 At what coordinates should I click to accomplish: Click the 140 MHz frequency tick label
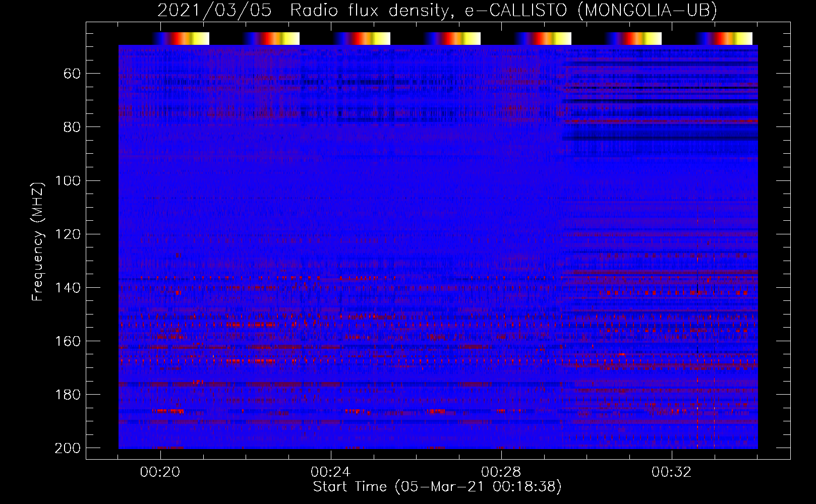[x=68, y=287]
